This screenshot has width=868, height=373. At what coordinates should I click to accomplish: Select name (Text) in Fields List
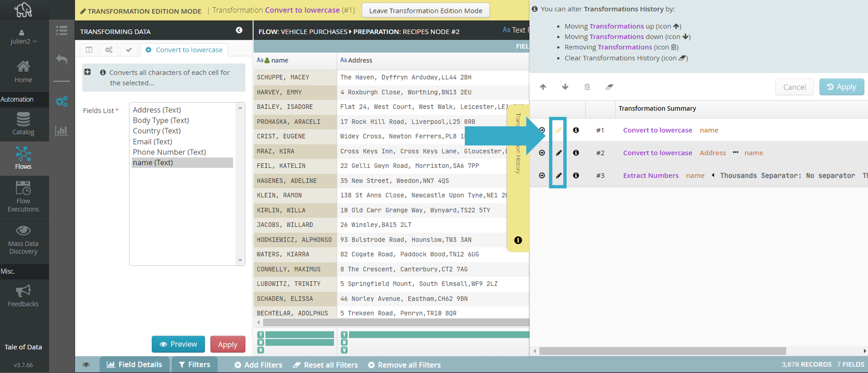coord(182,163)
